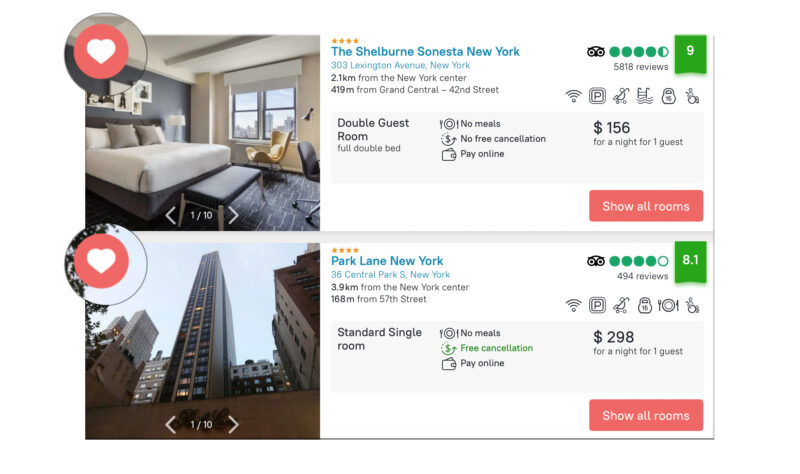Click the Wi-Fi icon for Shelburne Sonesta

click(573, 96)
